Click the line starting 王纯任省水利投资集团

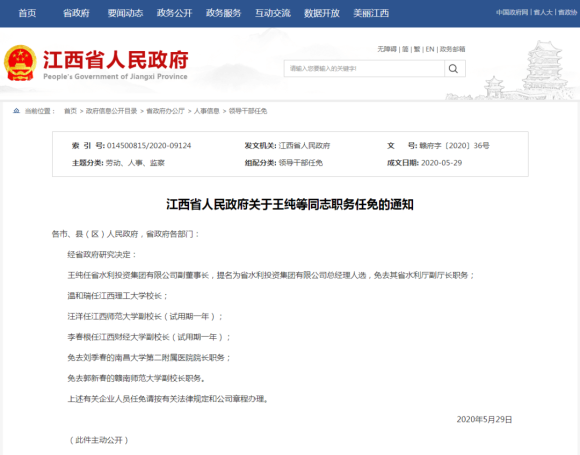271,275
